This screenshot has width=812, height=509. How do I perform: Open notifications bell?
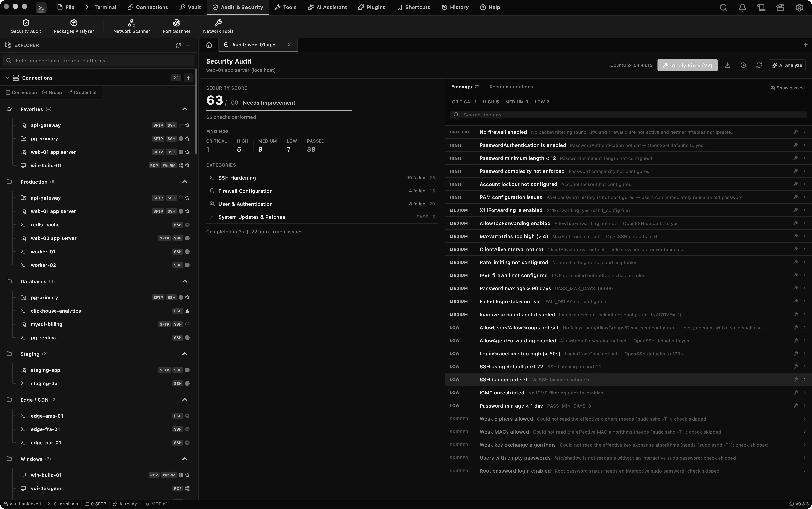click(x=742, y=8)
